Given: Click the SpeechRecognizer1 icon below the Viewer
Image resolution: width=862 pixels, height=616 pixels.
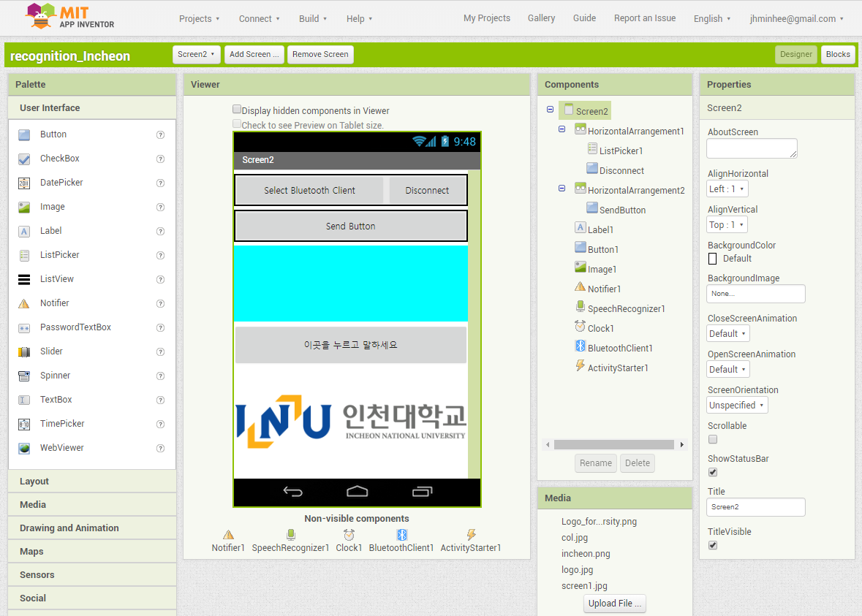Looking at the screenshot, I should tap(290, 534).
